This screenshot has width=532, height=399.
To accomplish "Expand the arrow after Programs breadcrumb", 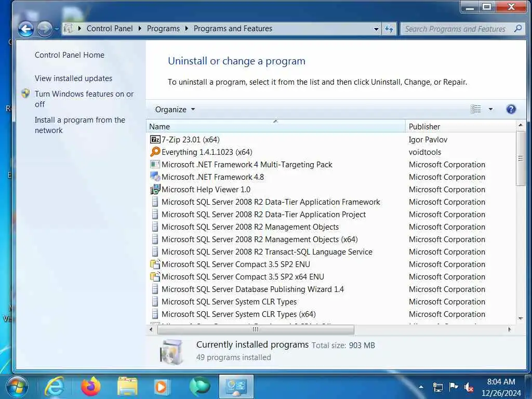I will pyautogui.click(x=187, y=29).
